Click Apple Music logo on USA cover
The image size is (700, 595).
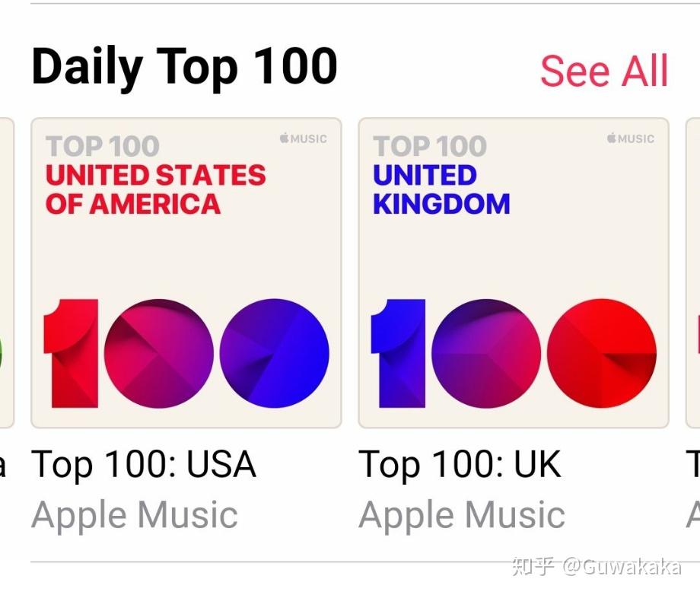tap(303, 138)
